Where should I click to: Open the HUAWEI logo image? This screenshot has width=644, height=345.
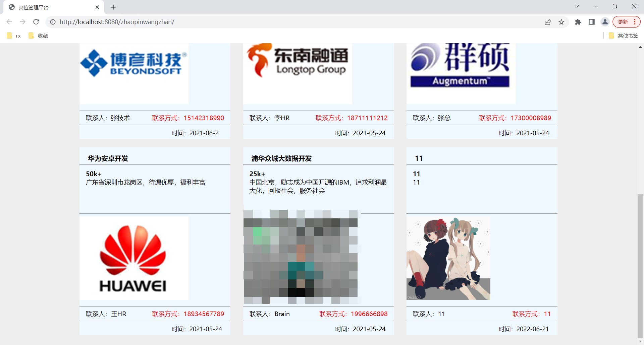coord(134,258)
